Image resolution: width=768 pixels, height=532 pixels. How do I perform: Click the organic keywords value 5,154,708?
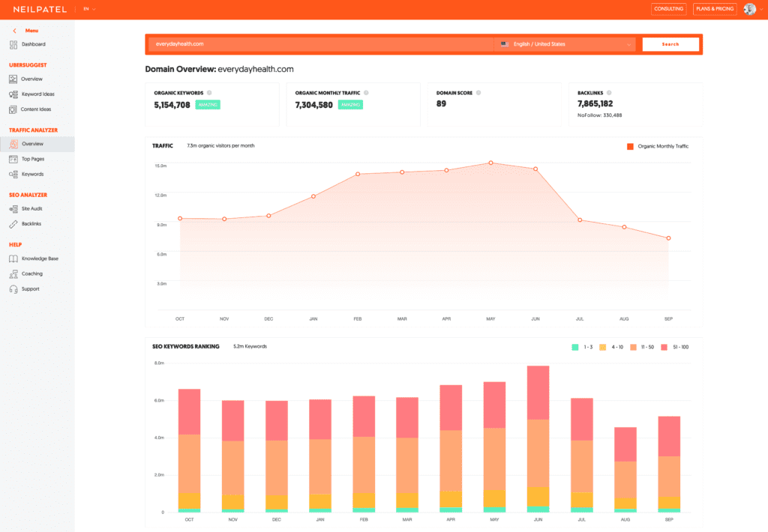tap(172, 105)
